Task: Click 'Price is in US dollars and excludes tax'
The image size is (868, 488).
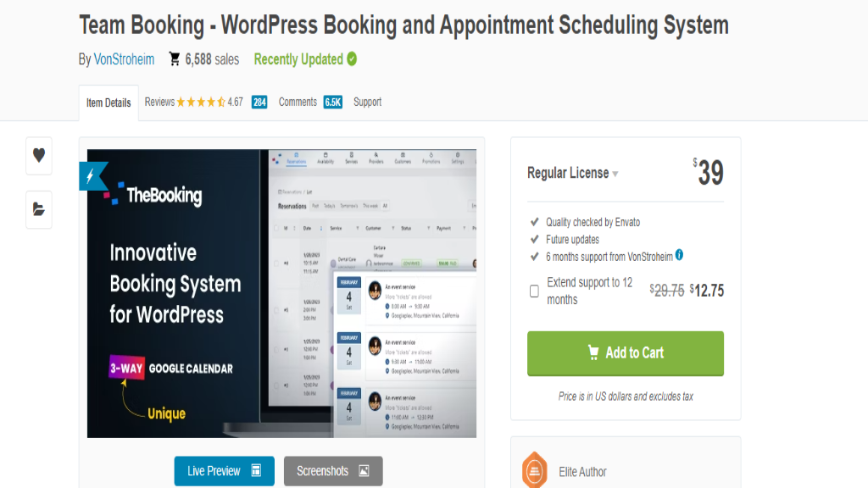Action: [x=626, y=396]
